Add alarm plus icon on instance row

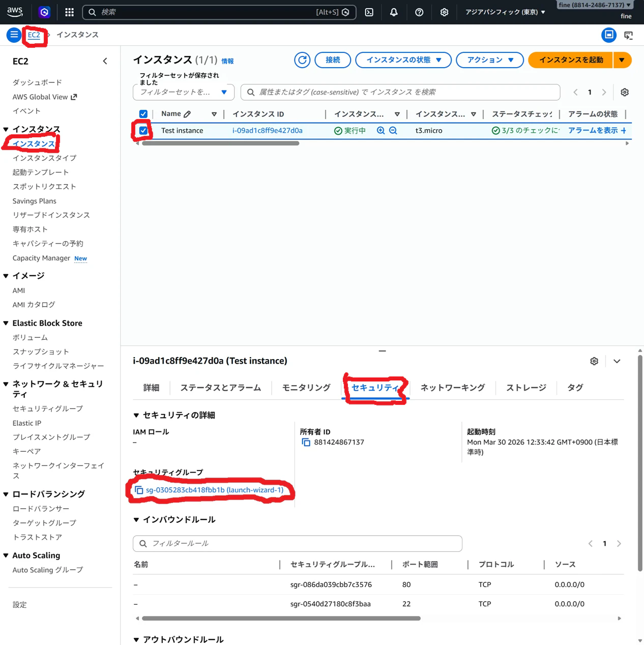(x=624, y=131)
